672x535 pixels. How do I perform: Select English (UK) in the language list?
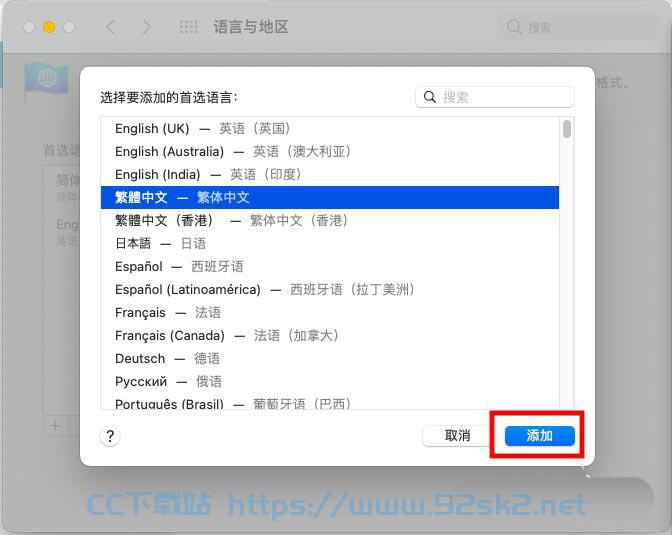click(x=330, y=129)
